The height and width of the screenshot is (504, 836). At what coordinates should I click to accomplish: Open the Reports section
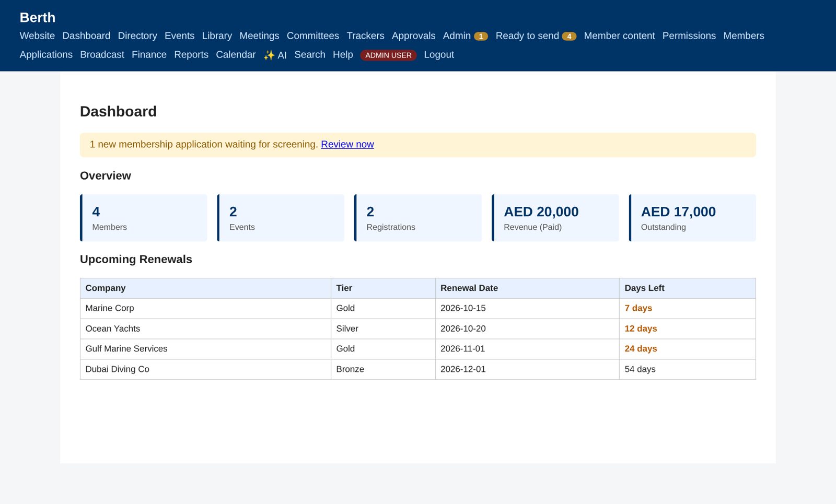coord(191,54)
